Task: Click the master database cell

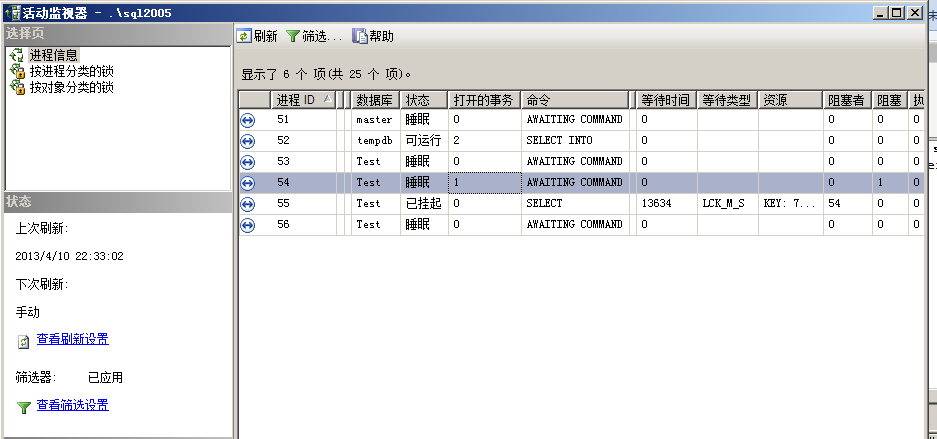Action: coord(375,119)
